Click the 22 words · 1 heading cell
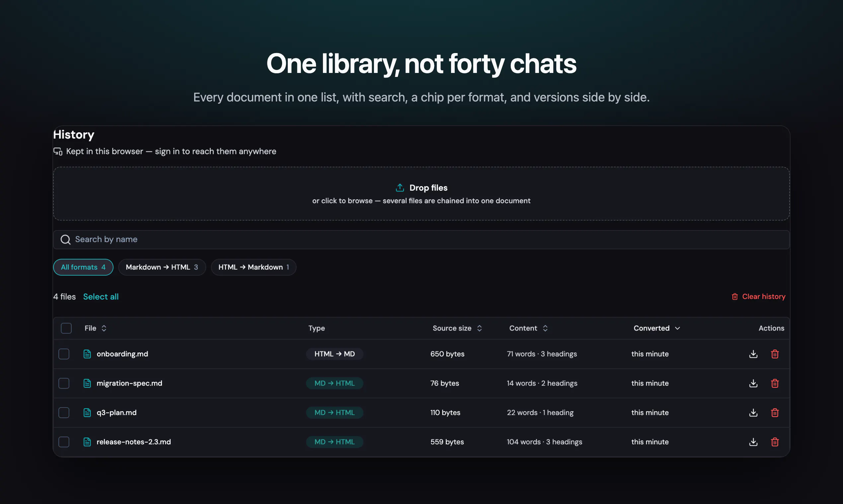 [x=540, y=412]
